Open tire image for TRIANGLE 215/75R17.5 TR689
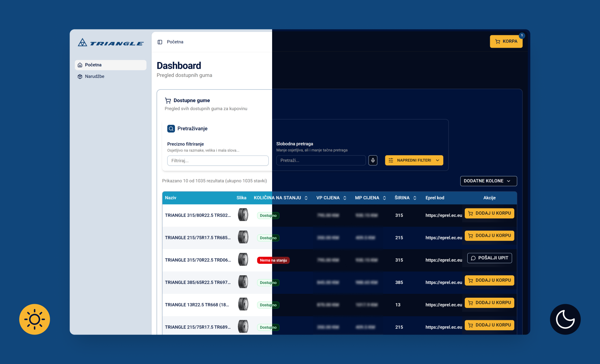This screenshot has width=600, height=364. click(x=243, y=327)
